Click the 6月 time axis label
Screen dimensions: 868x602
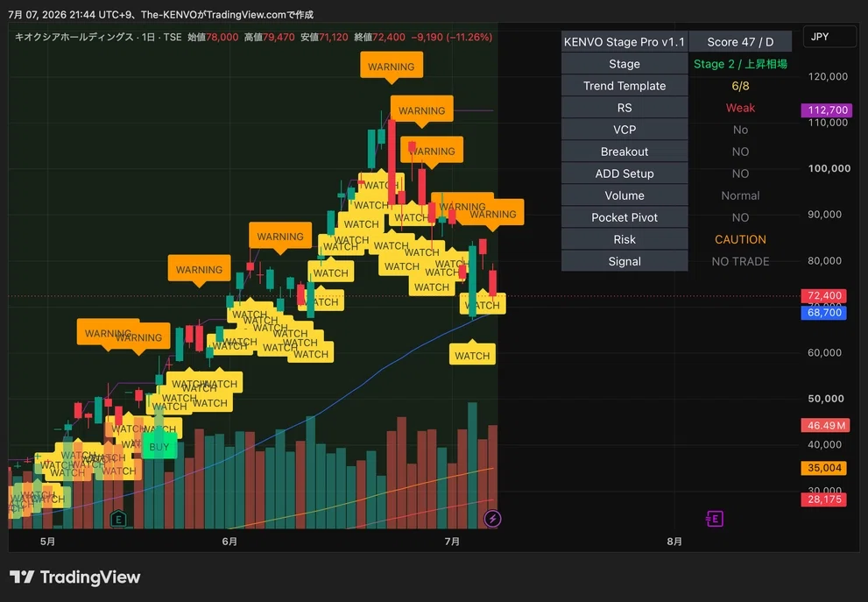point(229,541)
